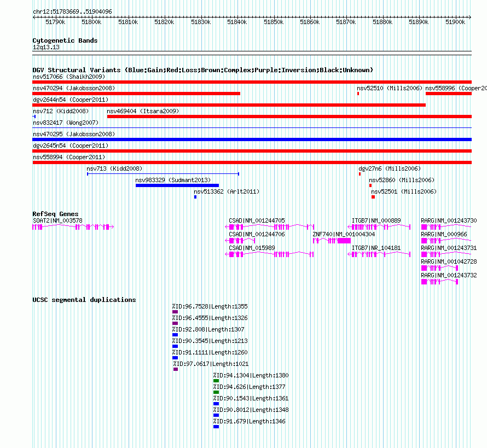Click the DGV Structural Variants track heading
The width and height of the screenshot is (487, 448).
pyautogui.click(x=203, y=70)
